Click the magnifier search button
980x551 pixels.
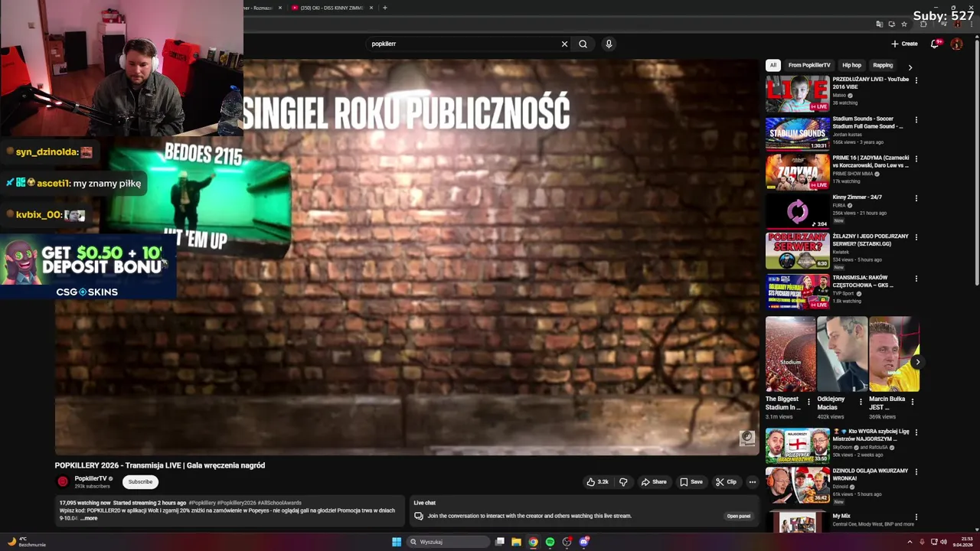[583, 44]
